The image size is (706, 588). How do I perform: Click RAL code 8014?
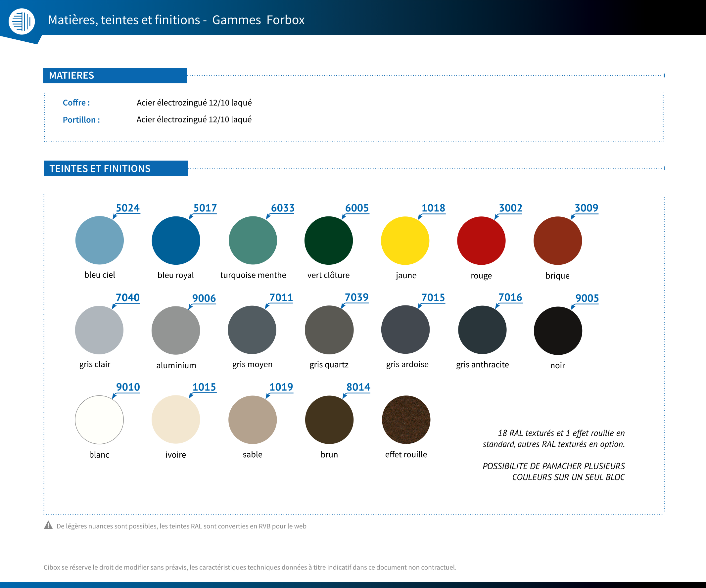(x=358, y=387)
